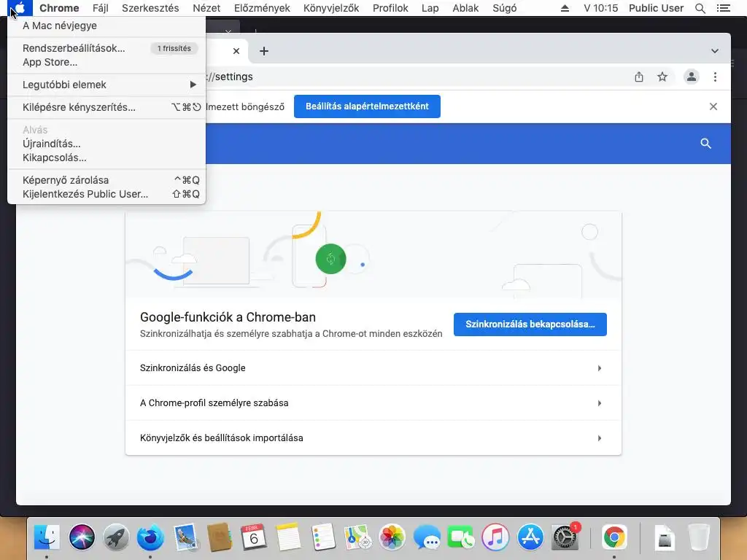Choose App Store menu item
The image size is (747, 560).
pyautogui.click(x=107, y=62)
